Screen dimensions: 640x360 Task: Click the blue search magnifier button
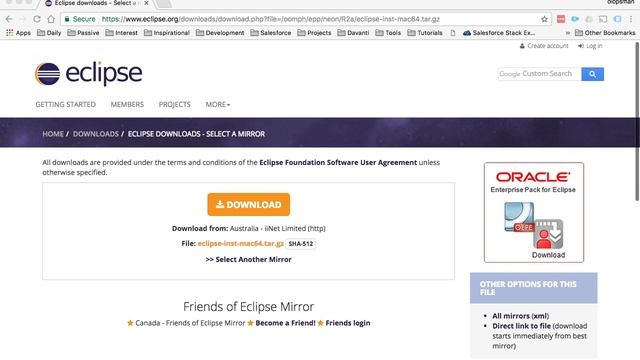click(592, 74)
